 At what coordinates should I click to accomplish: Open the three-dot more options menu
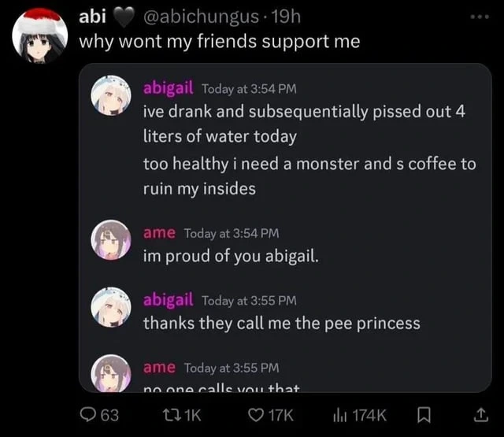coord(480,17)
